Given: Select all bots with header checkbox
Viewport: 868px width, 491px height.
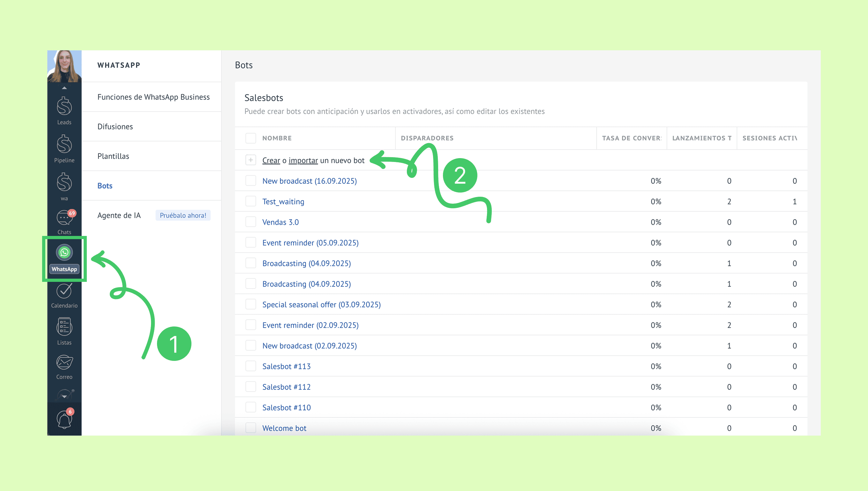Looking at the screenshot, I should click(251, 138).
